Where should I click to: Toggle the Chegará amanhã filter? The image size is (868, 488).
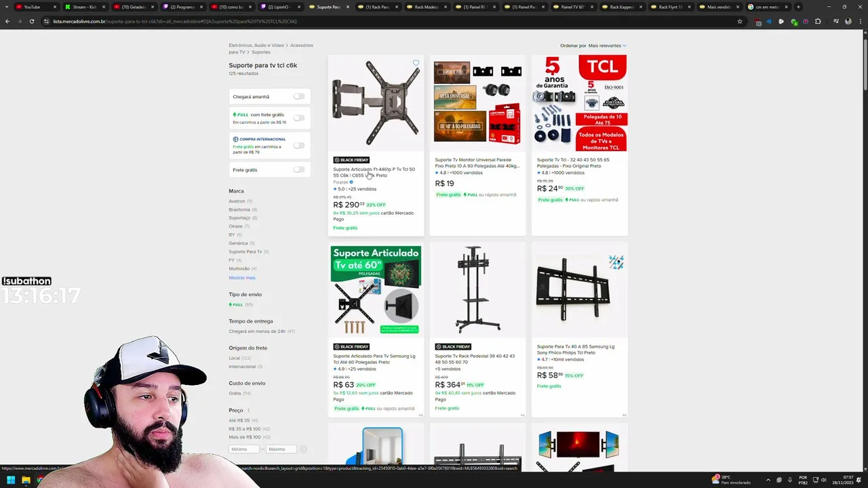pyautogui.click(x=298, y=96)
